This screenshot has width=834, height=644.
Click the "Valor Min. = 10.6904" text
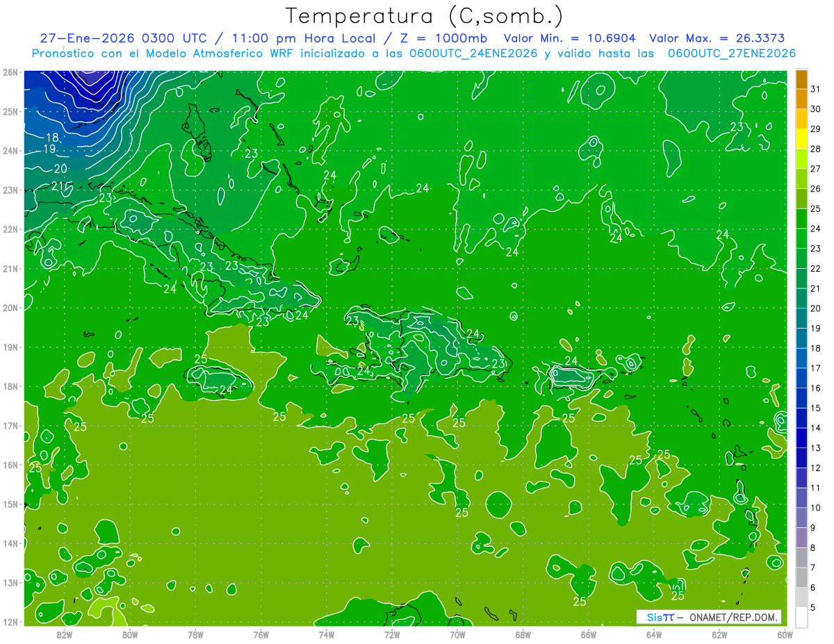pyautogui.click(x=569, y=38)
